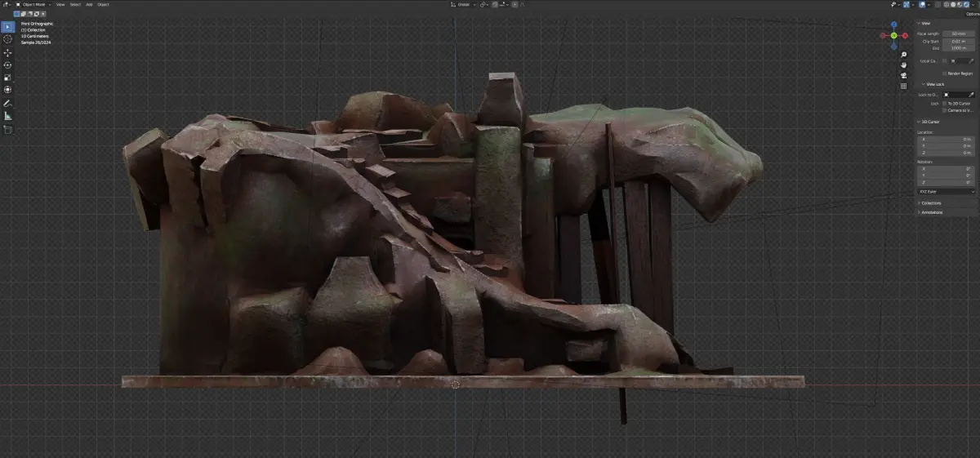Switch to rendered viewport shading
This screenshot has width=980, height=458.
pos(966,5)
